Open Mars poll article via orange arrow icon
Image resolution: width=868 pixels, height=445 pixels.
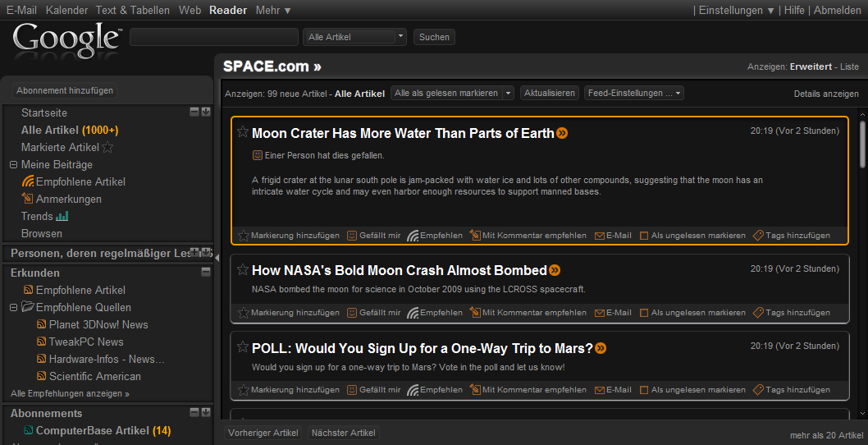coord(601,349)
